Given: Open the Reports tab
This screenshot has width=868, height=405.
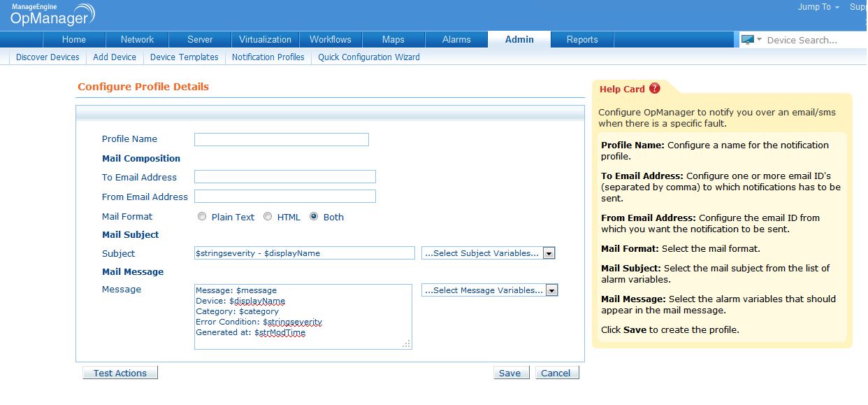Looking at the screenshot, I should point(582,39).
